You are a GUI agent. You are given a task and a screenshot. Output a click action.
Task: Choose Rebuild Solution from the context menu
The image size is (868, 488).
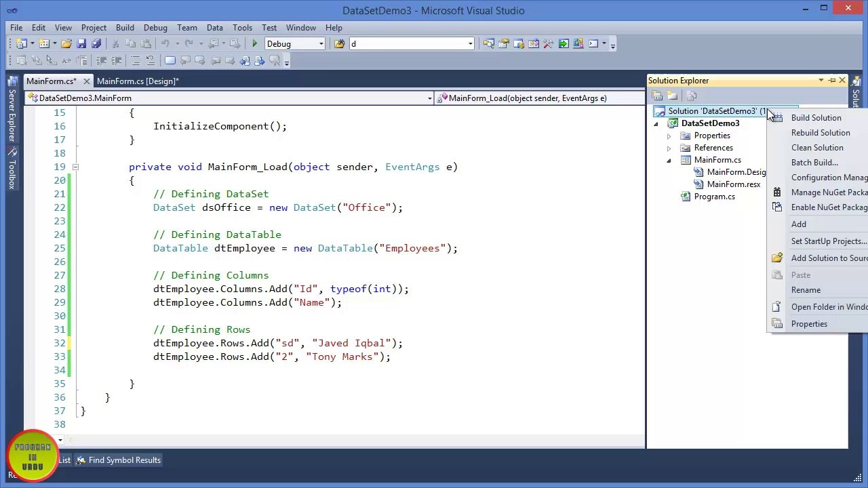click(821, 133)
